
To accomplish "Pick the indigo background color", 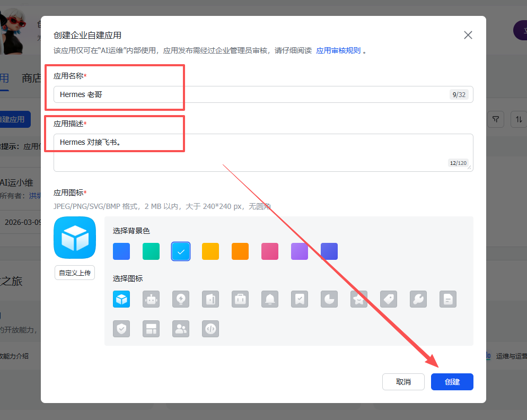I will coord(329,251).
